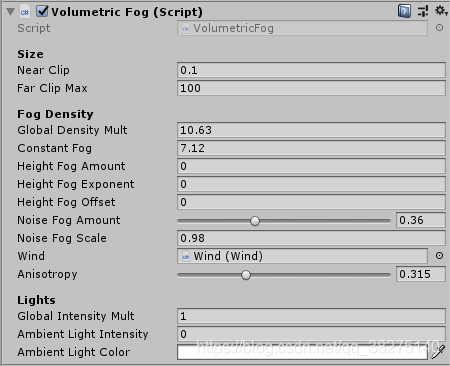Click the Constant Fog label
This screenshot has width=450, height=366.
(54, 148)
